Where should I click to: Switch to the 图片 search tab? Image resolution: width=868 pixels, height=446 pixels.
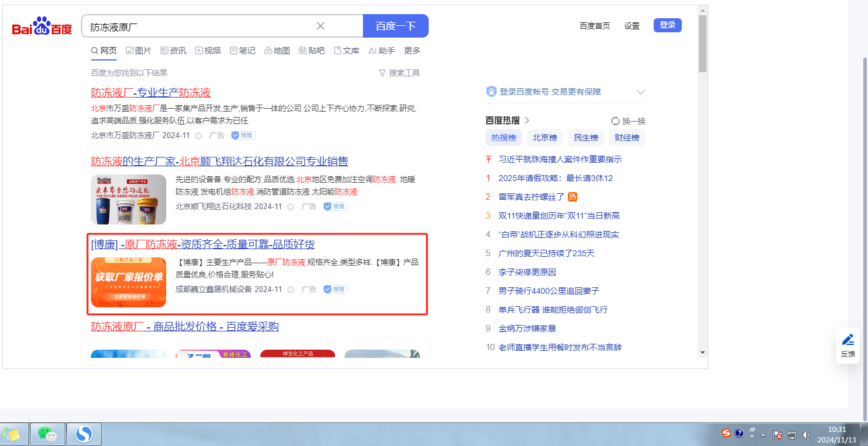tap(139, 51)
